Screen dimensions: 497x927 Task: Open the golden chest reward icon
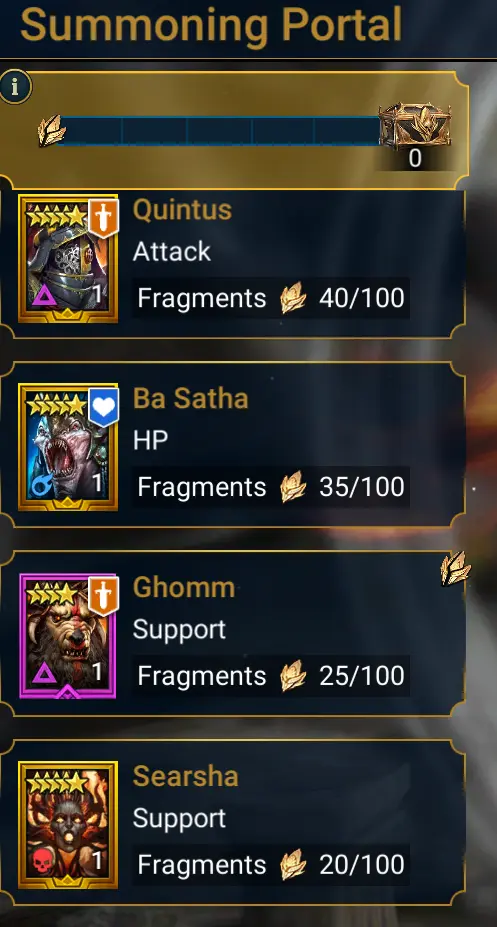click(414, 128)
